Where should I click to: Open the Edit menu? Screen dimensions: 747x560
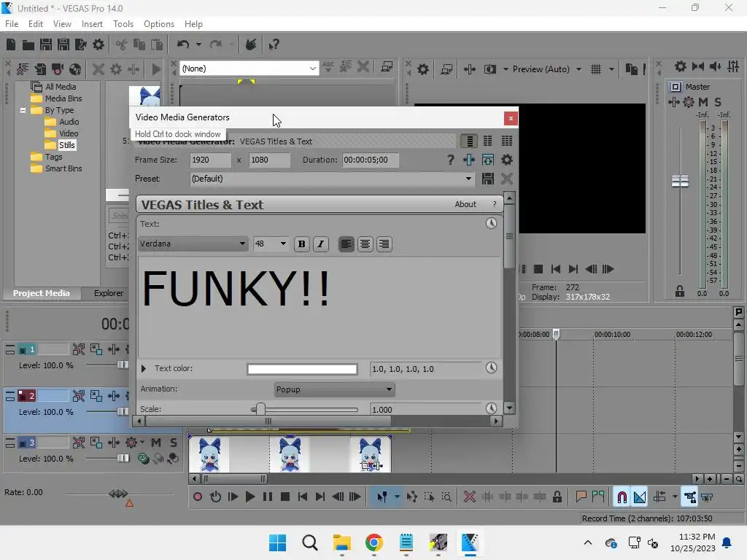(36, 24)
